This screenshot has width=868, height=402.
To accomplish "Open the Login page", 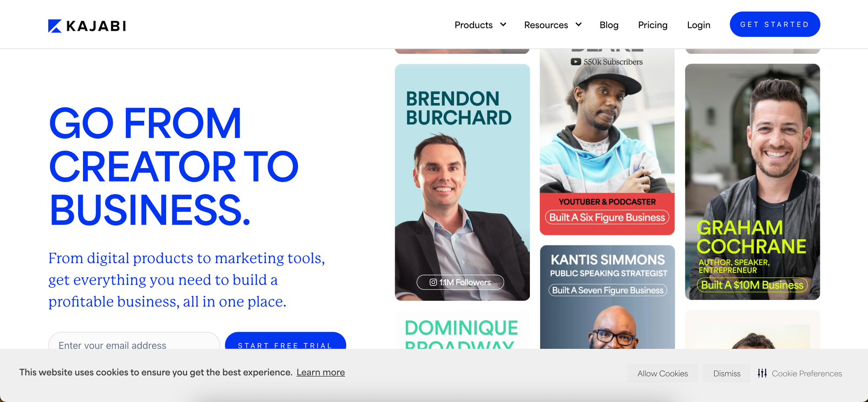I will [699, 25].
